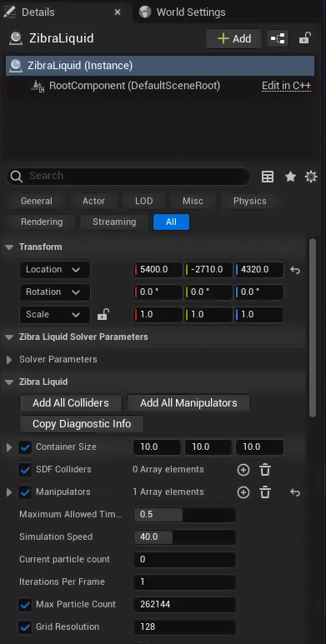Click the ZibraLiquid actor icon in header
The height and width of the screenshot is (644, 326).
(x=16, y=38)
